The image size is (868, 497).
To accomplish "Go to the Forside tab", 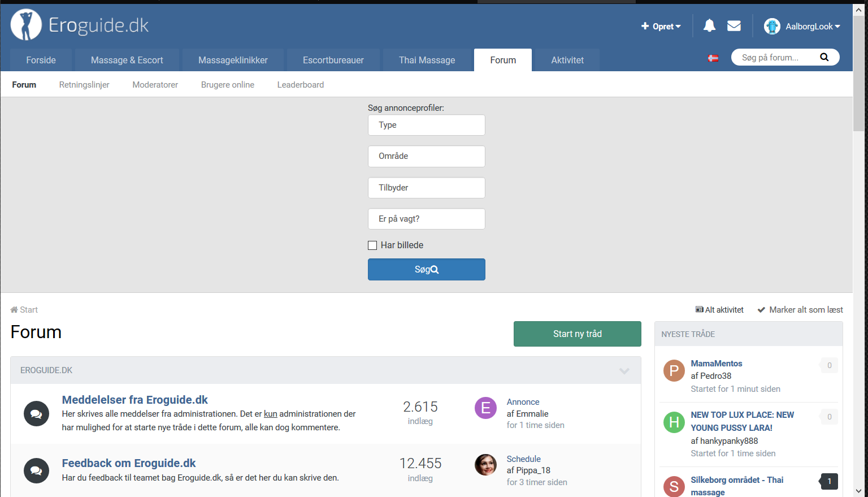I will [x=41, y=60].
